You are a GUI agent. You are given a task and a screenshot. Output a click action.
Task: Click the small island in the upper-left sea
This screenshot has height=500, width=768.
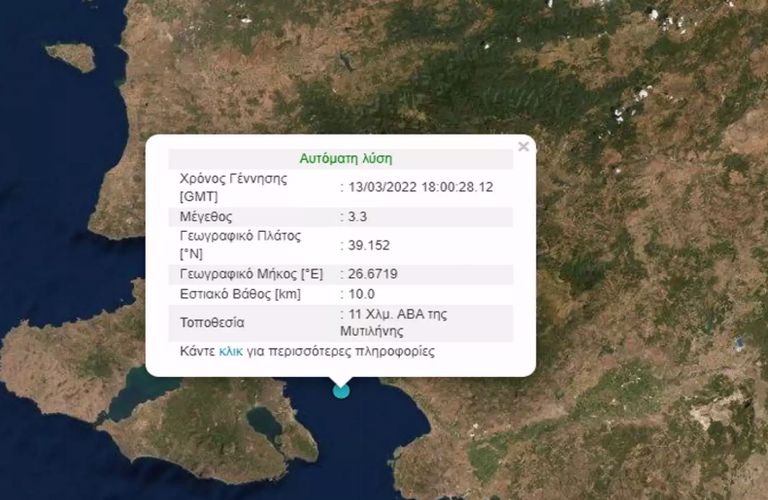[x=70, y=55]
